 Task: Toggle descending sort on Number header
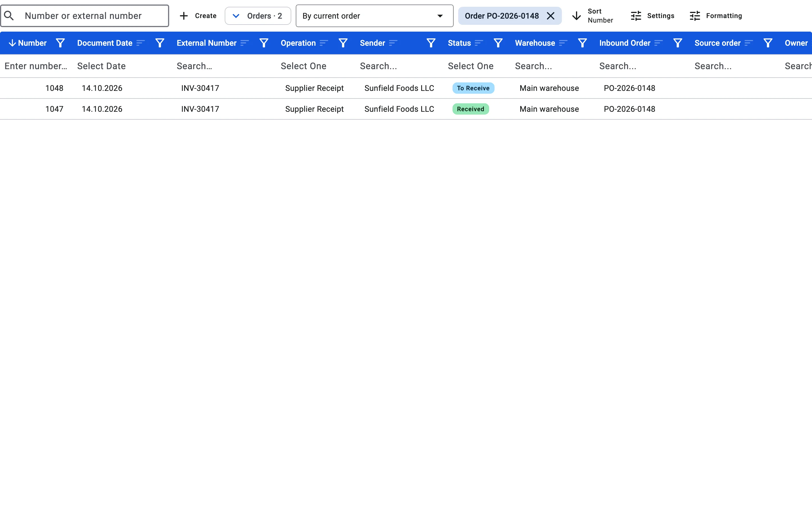click(x=12, y=43)
